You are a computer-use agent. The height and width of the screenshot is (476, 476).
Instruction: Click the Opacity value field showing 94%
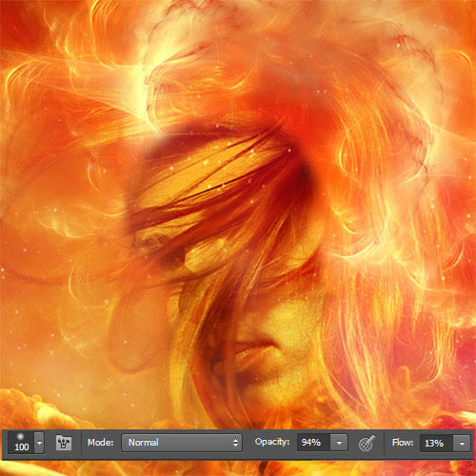coord(313,442)
